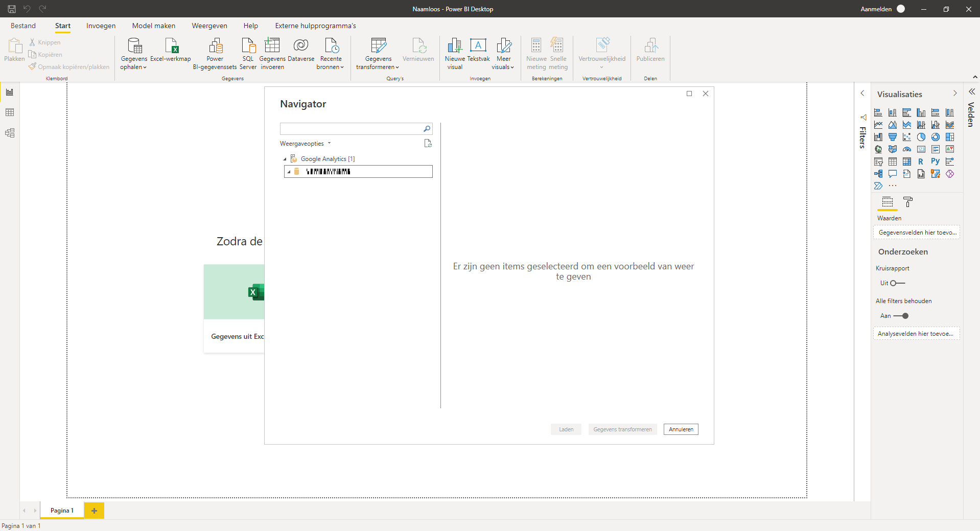Select the pie chart visual

[921, 137]
